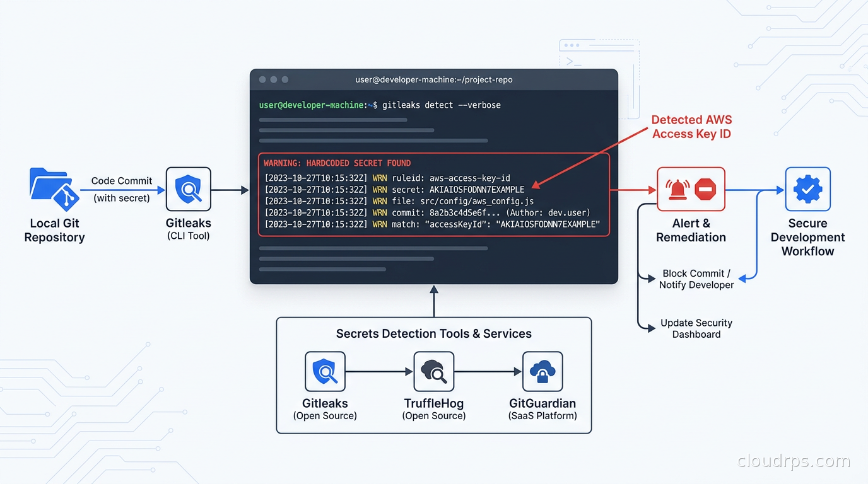Click the ruleid: aws-access-key-id log line
Image resolution: width=868 pixels, height=484 pixels.
tap(387, 178)
